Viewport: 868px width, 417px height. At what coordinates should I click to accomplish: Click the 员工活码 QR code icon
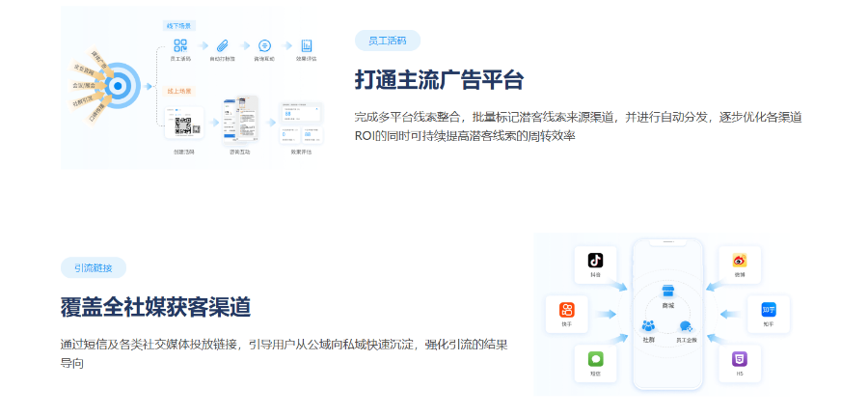(180, 45)
